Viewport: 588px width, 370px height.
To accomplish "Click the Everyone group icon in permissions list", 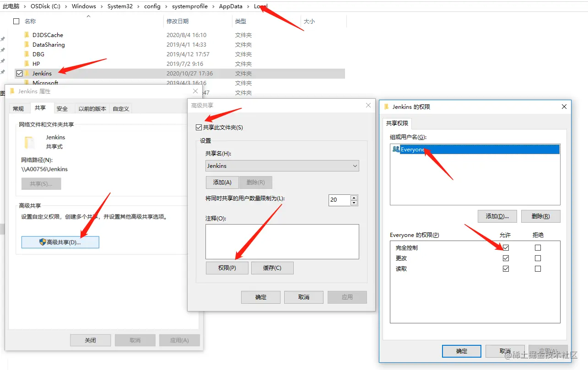I will click(396, 149).
